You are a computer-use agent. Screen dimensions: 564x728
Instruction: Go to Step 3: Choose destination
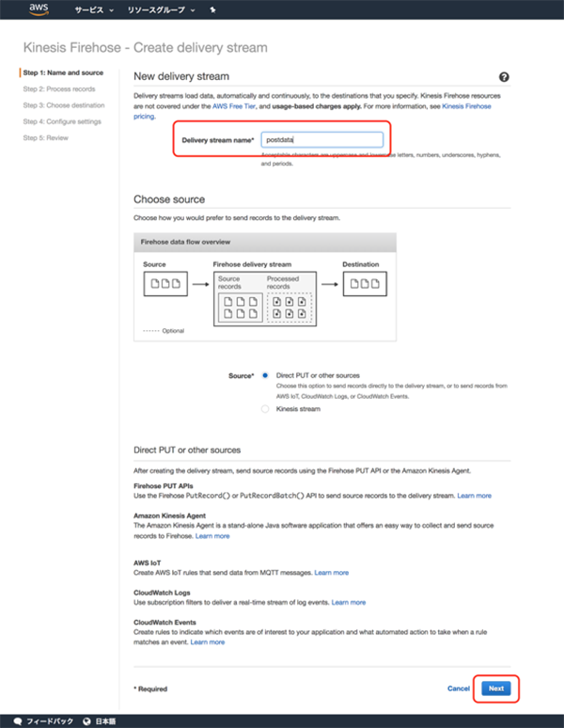63,105
